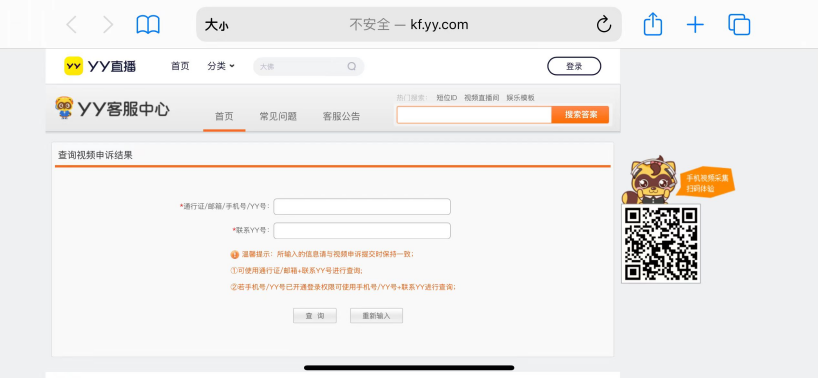
Task: Click the 查询 button
Action: (x=315, y=315)
